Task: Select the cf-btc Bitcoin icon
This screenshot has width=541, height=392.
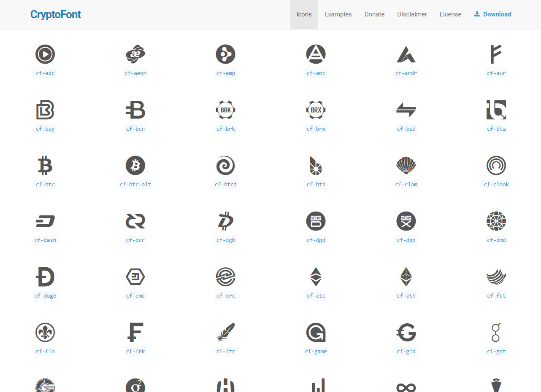Action: click(x=45, y=165)
